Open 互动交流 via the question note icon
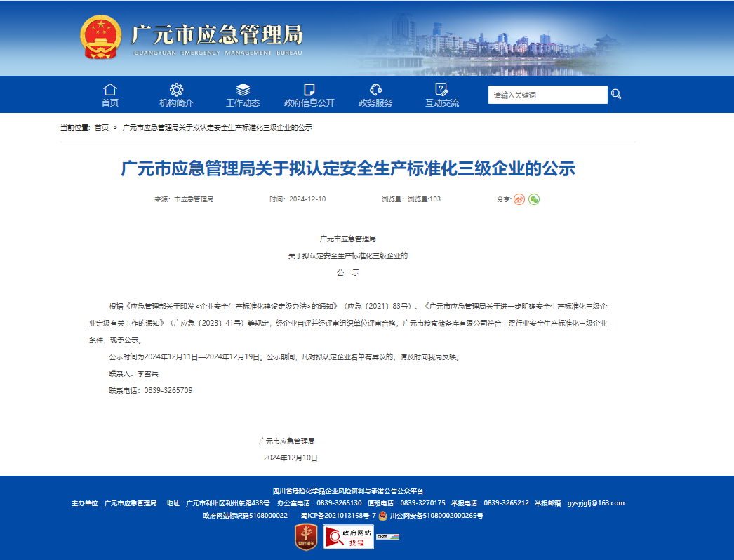734x560 pixels. tap(441, 89)
